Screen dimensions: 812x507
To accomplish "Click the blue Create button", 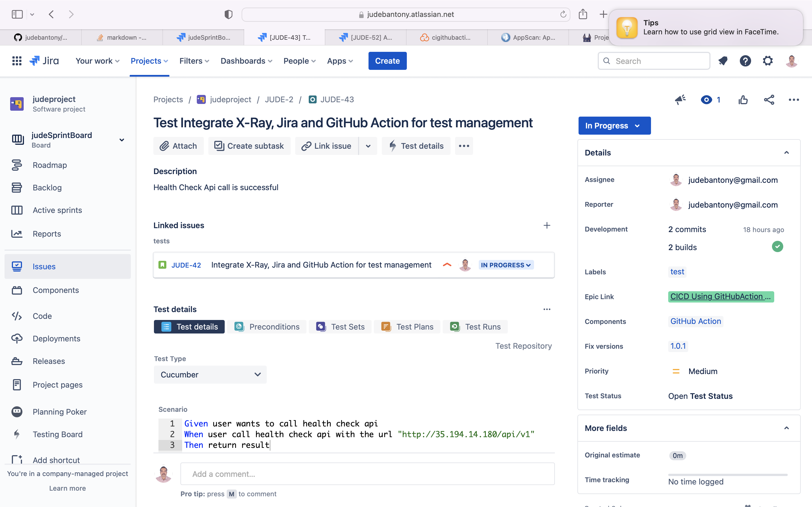I will tap(387, 61).
